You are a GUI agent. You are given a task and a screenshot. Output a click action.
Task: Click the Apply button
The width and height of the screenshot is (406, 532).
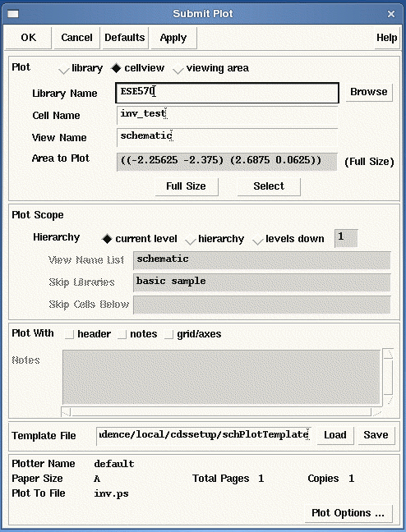tap(173, 37)
